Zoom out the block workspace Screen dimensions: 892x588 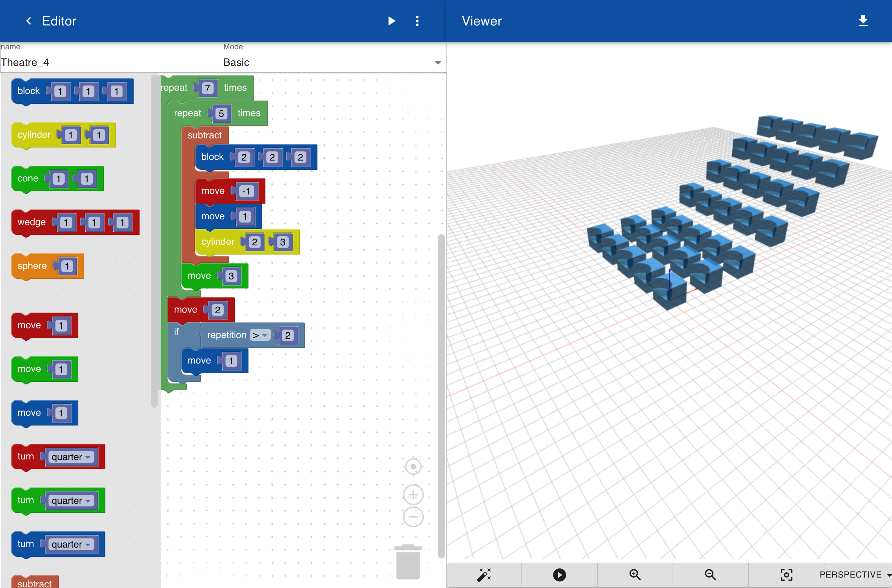[413, 517]
